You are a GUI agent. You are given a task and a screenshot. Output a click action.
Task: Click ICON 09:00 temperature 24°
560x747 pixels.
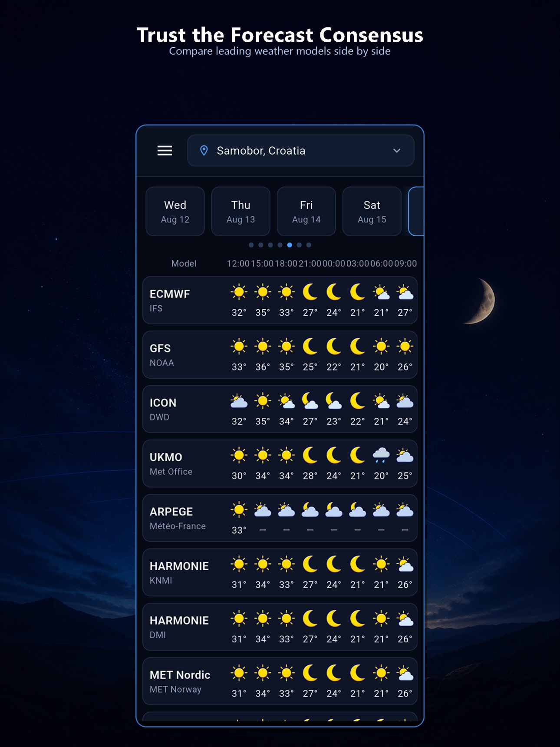tap(405, 421)
